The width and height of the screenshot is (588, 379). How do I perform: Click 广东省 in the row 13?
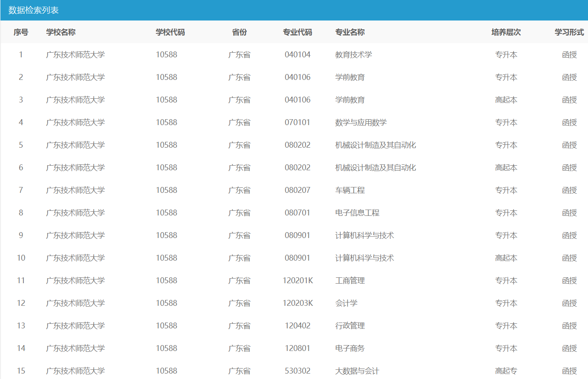pos(239,326)
